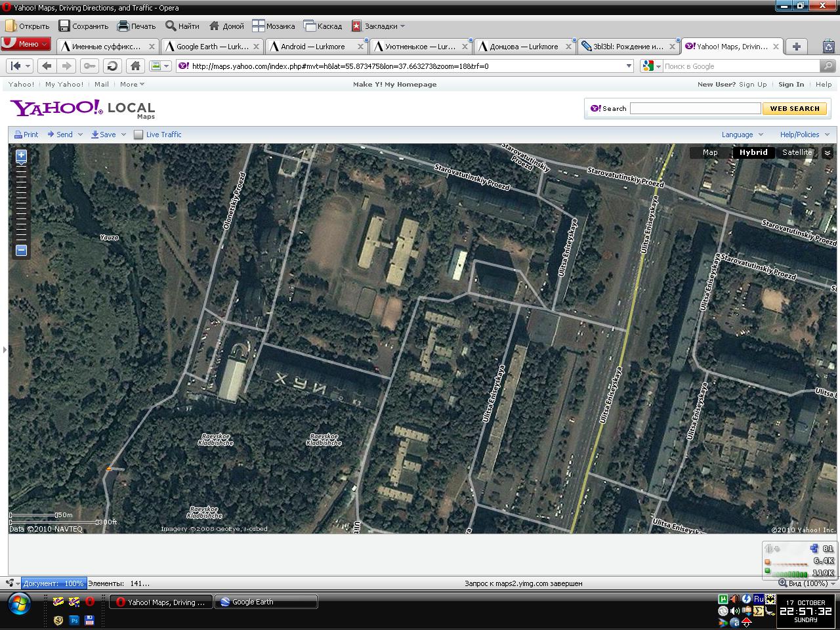
Task: Open the My Yahoo! link
Action: coord(64,84)
